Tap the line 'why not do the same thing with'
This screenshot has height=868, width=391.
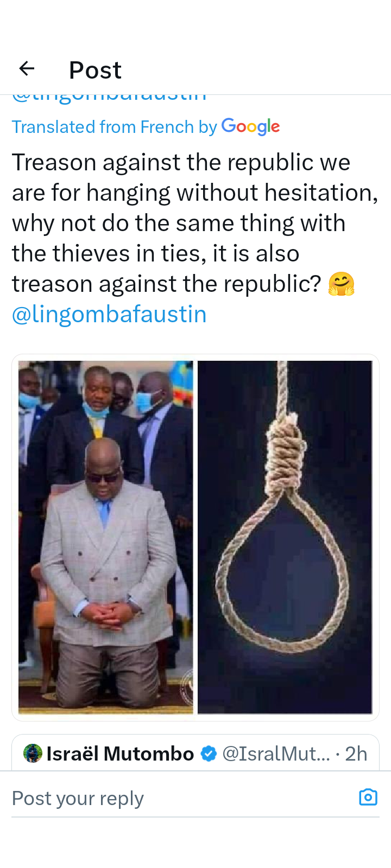click(x=179, y=223)
